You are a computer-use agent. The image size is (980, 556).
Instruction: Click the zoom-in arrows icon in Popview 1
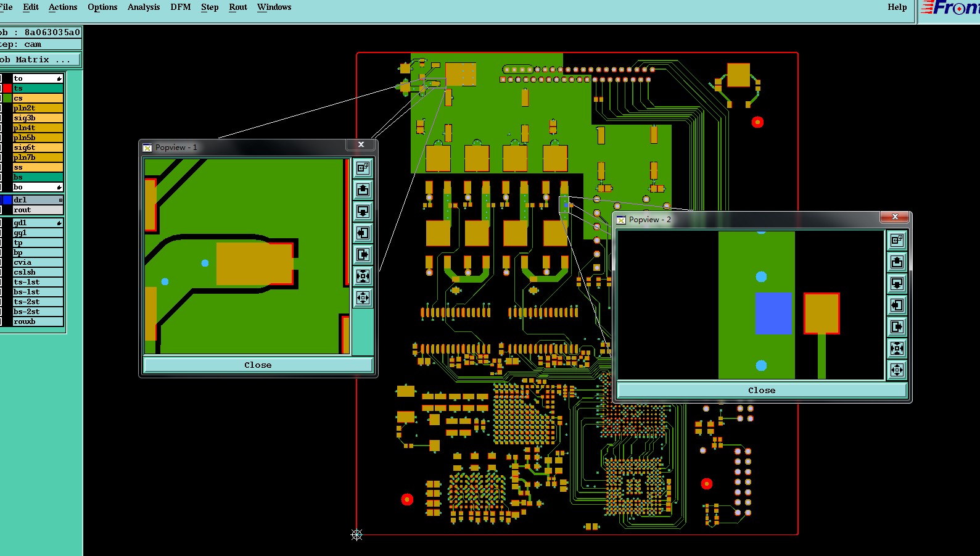pyautogui.click(x=363, y=276)
